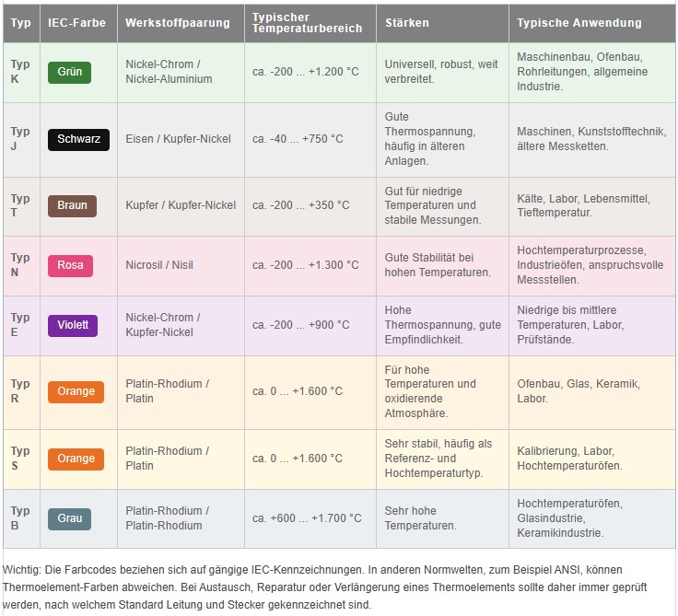This screenshot has height=616, width=678.
Task: Click the Wichtig note paragraph below table
Action: tap(325, 587)
